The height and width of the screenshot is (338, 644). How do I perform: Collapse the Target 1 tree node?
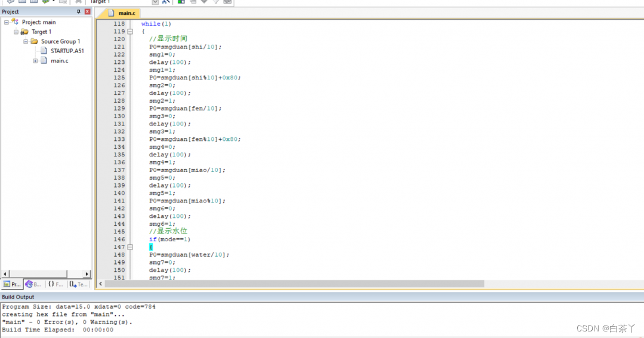tap(16, 32)
